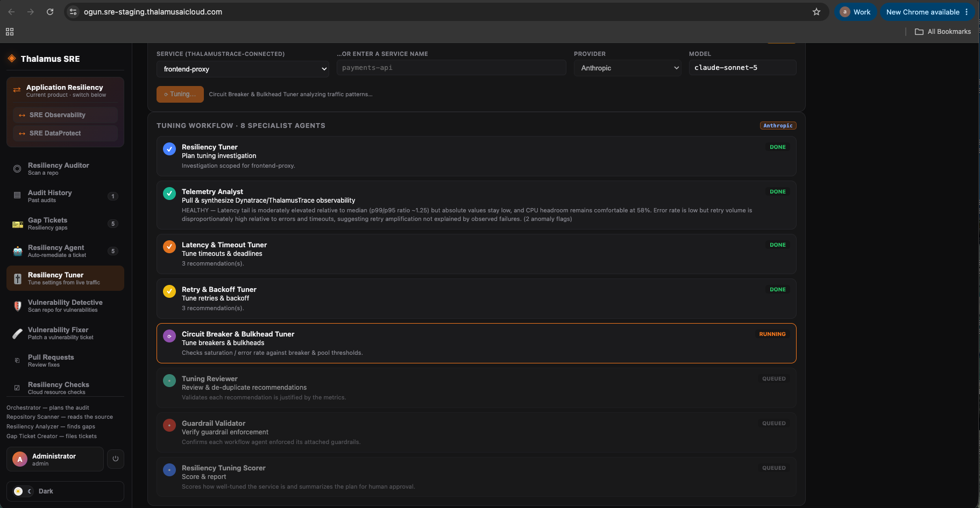The image size is (980, 508).
Task: Open the Anthropic provider dropdown
Action: (x=628, y=68)
